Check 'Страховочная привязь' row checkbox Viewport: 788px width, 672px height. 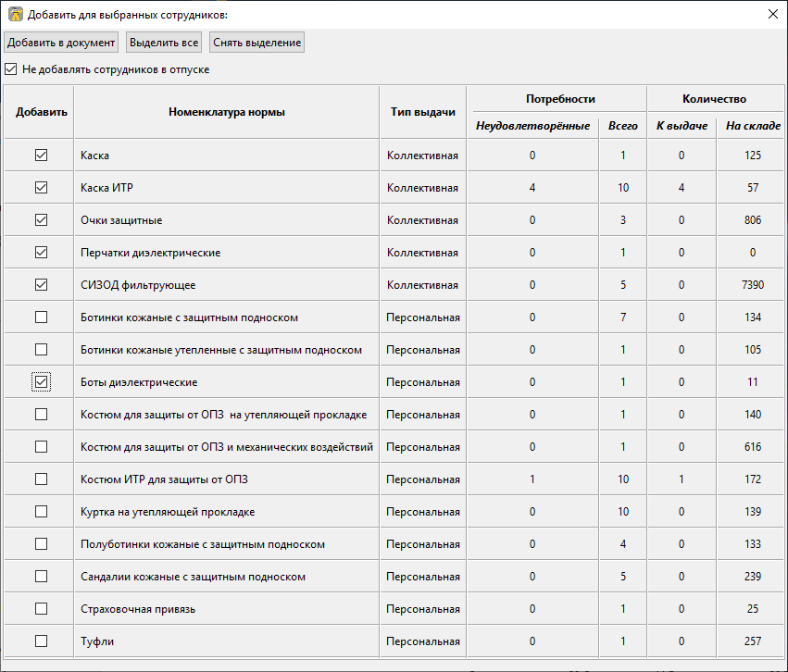click(42, 609)
